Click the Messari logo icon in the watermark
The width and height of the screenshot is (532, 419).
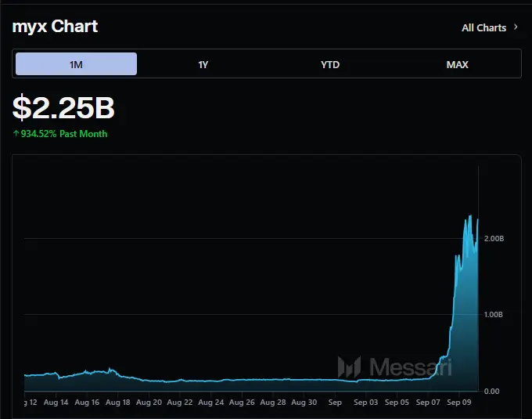pyautogui.click(x=349, y=367)
